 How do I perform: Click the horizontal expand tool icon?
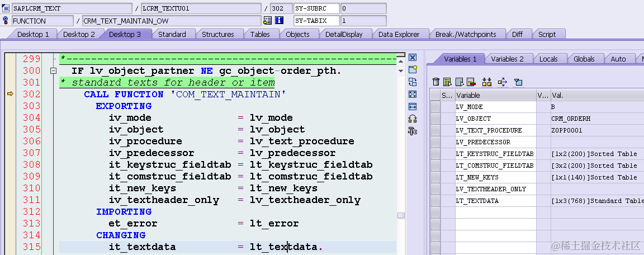click(x=413, y=106)
